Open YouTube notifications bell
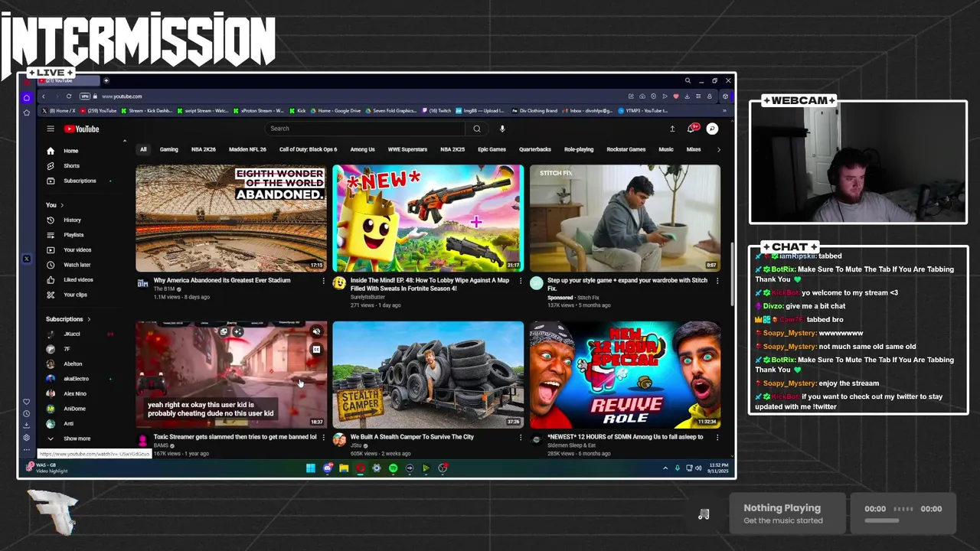The image size is (980, 551). point(691,129)
